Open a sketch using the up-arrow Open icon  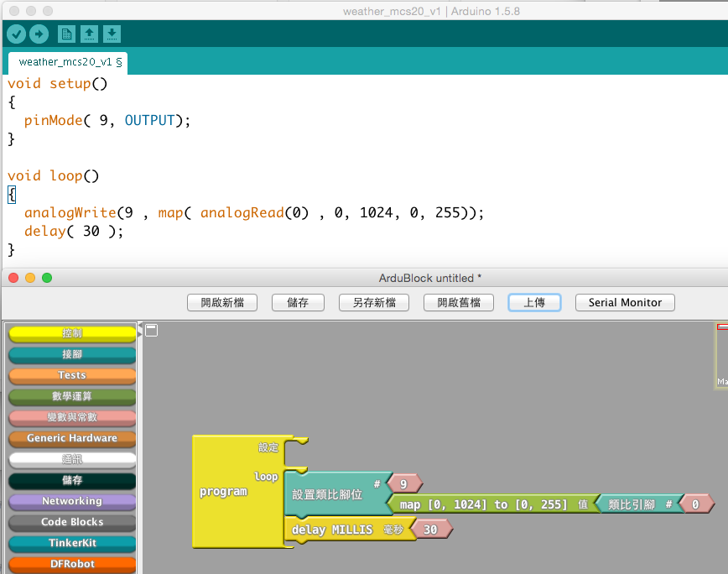[89, 34]
